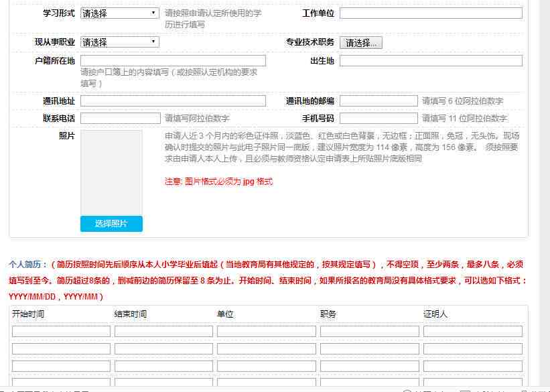
Task: Focus the 出生地 input field
Action: (x=431, y=61)
